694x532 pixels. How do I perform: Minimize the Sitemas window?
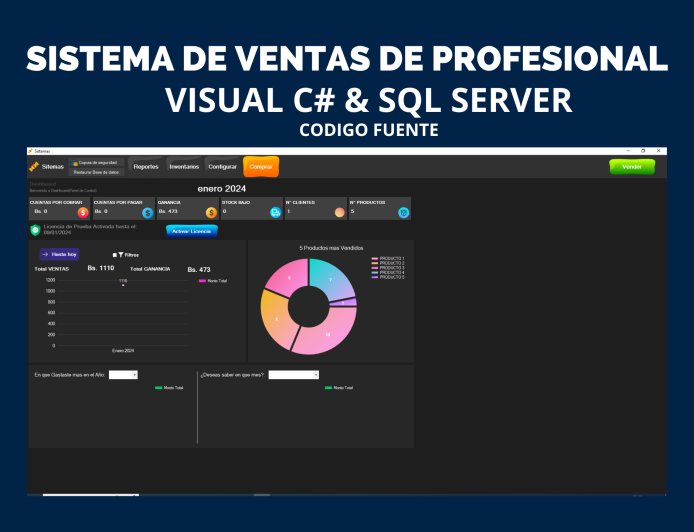(628, 151)
